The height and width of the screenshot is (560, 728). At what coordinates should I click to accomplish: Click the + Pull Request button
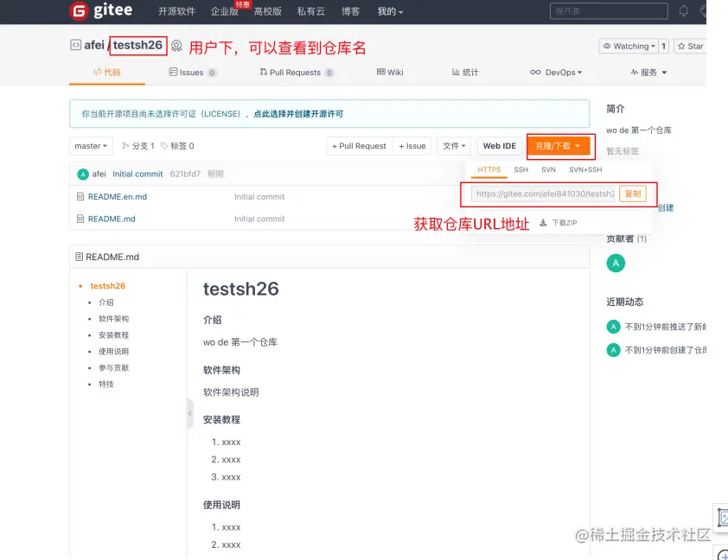click(x=360, y=146)
